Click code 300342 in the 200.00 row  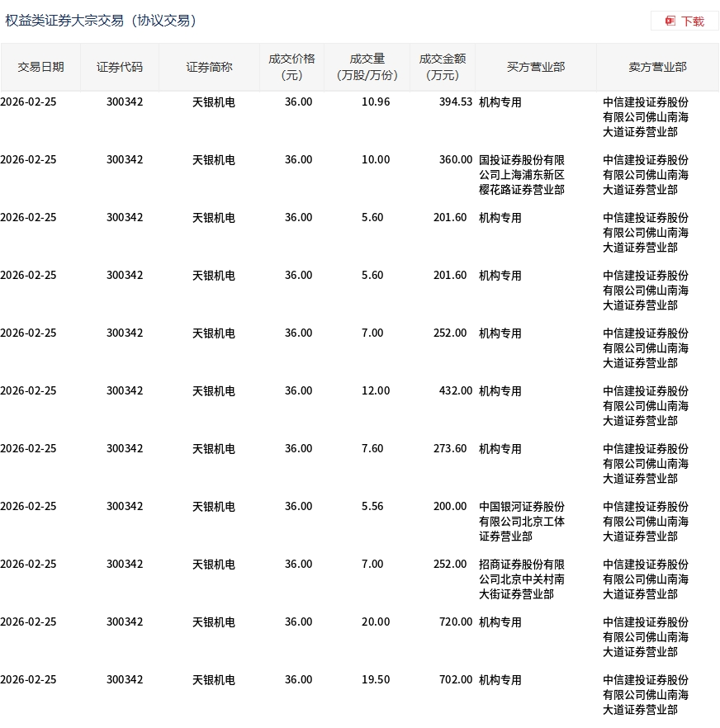click(125, 507)
